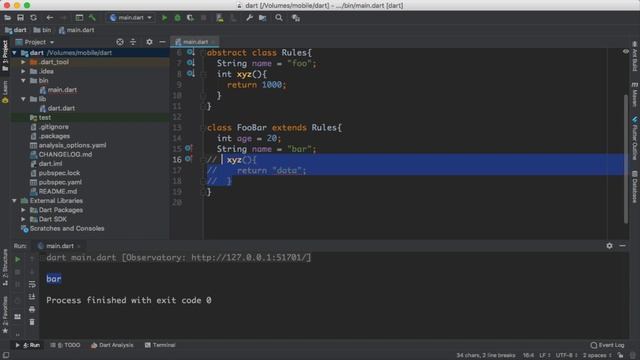Rerun main.dart with Run panel play icon

18,259
